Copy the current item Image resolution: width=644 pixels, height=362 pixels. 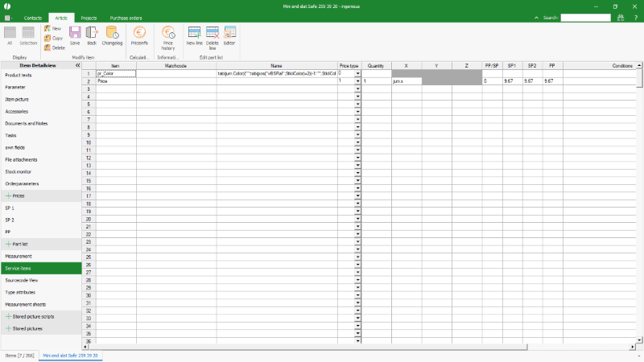click(x=53, y=38)
